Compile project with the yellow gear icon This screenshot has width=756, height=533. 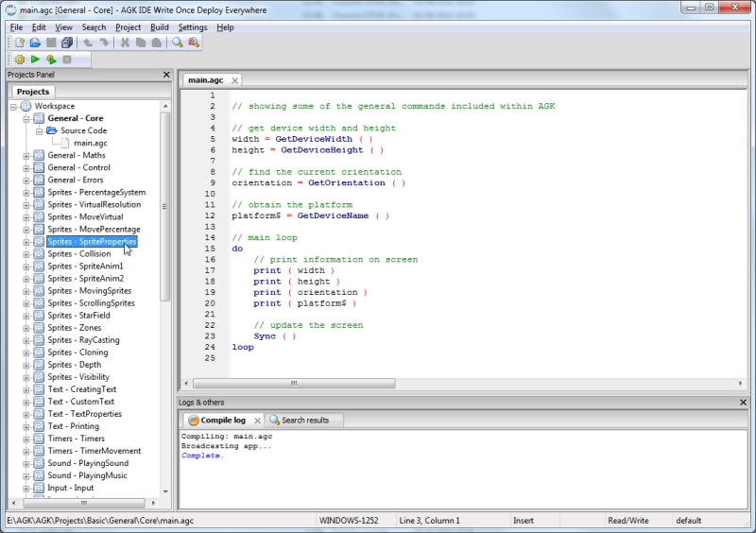(x=20, y=60)
